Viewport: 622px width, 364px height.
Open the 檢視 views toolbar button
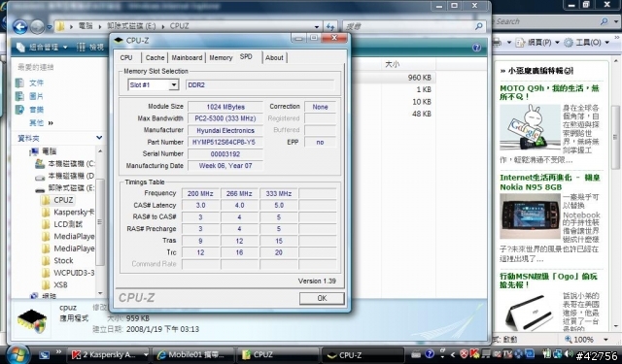coord(90,48)
